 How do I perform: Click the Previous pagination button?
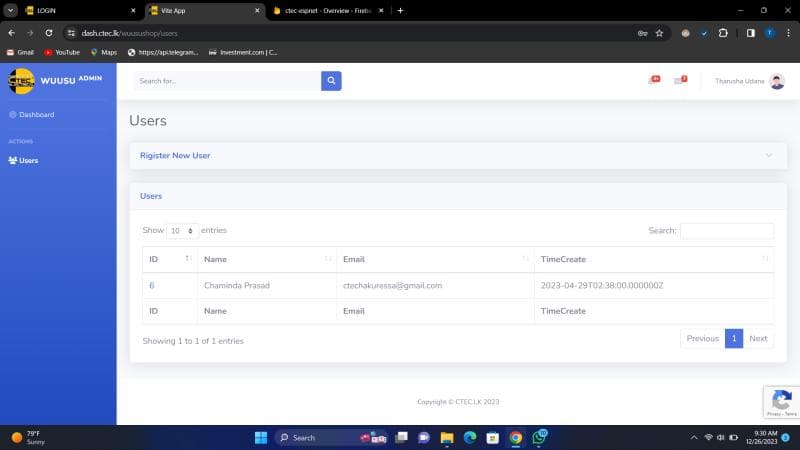702,338
